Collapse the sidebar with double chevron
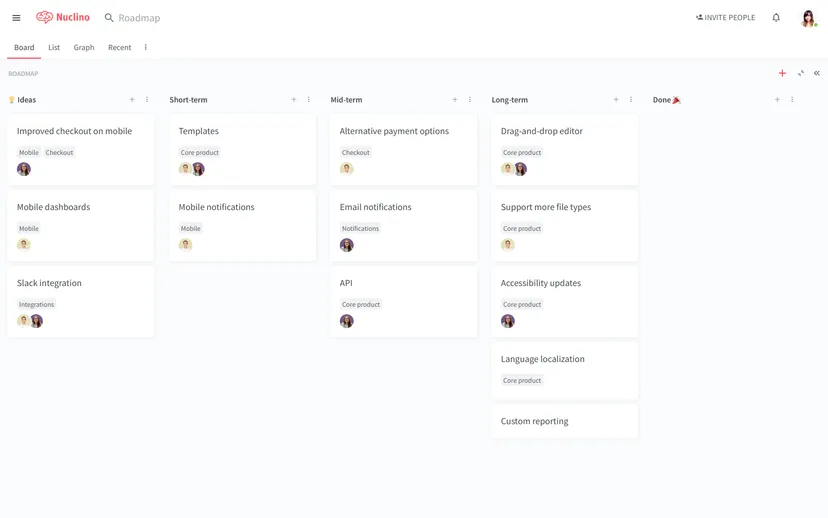 [816, 73]
